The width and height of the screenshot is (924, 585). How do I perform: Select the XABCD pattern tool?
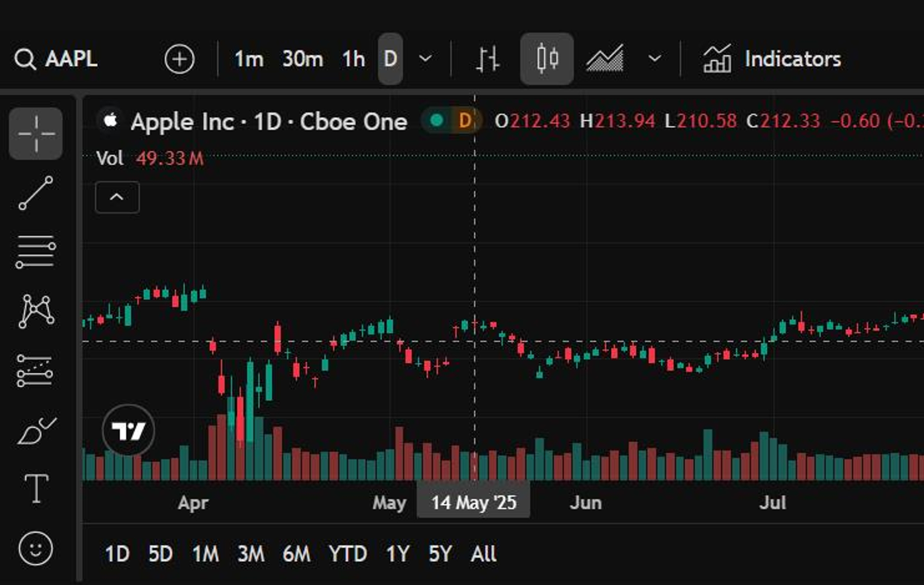[36, 311]
